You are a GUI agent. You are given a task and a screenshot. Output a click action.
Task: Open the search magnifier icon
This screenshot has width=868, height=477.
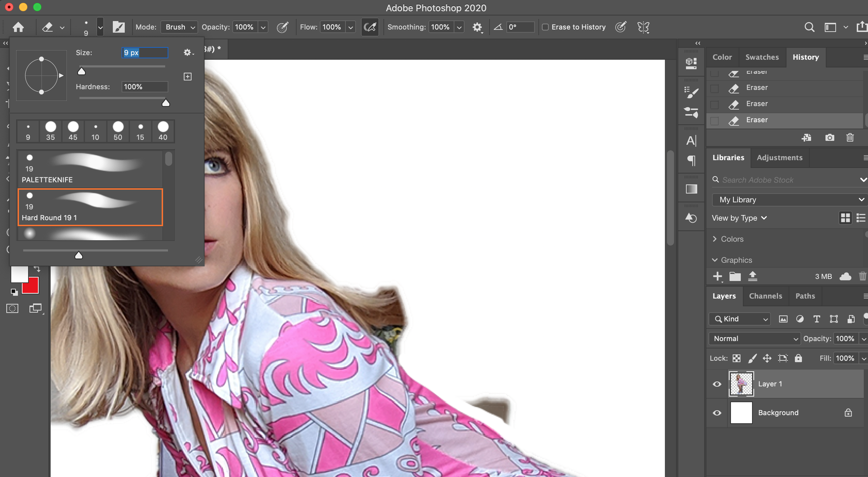click(x=809, y=27)
